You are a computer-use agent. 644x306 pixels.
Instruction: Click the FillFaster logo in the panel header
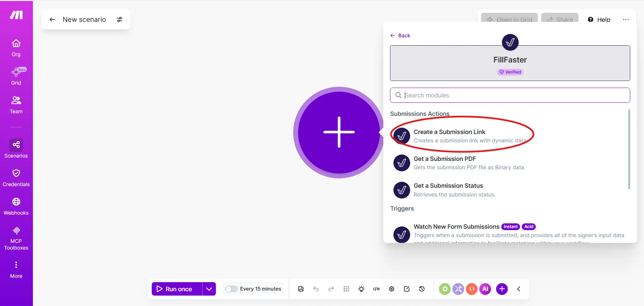click(x=510, y=42)
